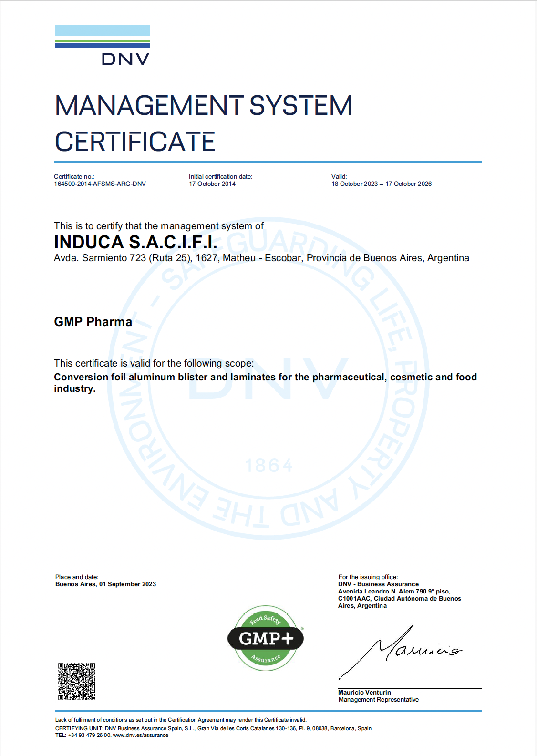The width and height of the screenshot is (537, 756).
Task: Click Buenos Aires, 01 September 2023 text
Action: [x=105, y=584]
